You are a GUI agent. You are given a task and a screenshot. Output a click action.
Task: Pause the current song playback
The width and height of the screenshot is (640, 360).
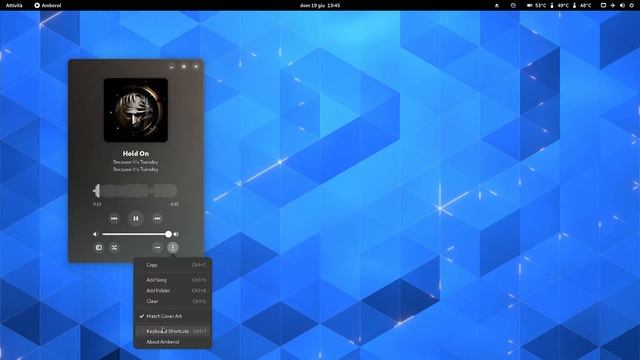click(136, 218)
